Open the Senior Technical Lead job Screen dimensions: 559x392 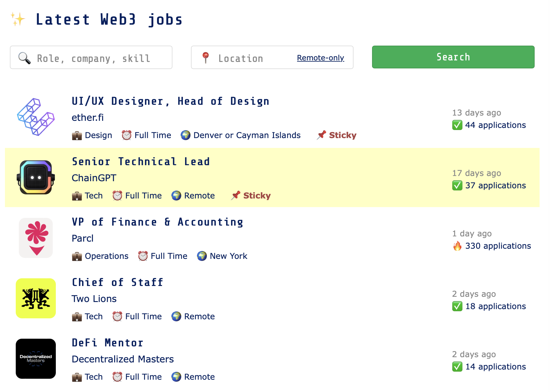coord(141,162)
